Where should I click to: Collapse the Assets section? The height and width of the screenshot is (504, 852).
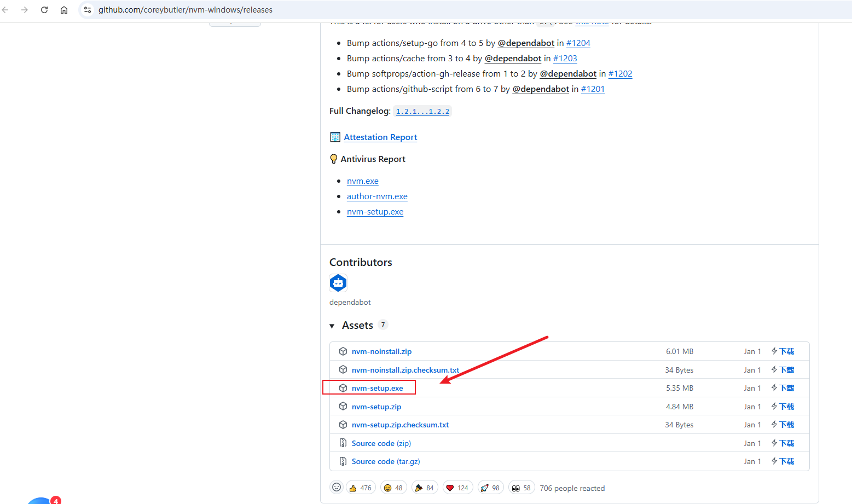[x=332, y=326]
